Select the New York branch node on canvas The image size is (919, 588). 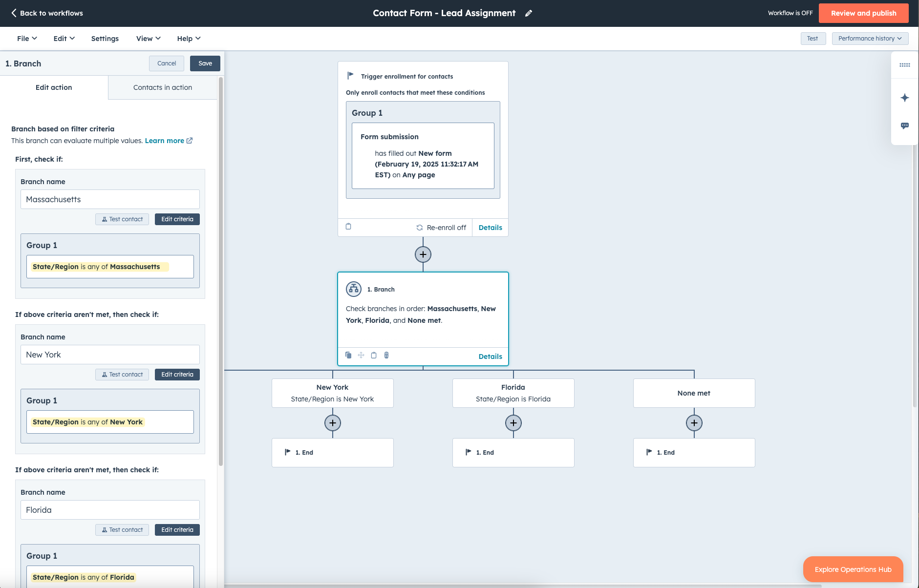pos(332,393)
